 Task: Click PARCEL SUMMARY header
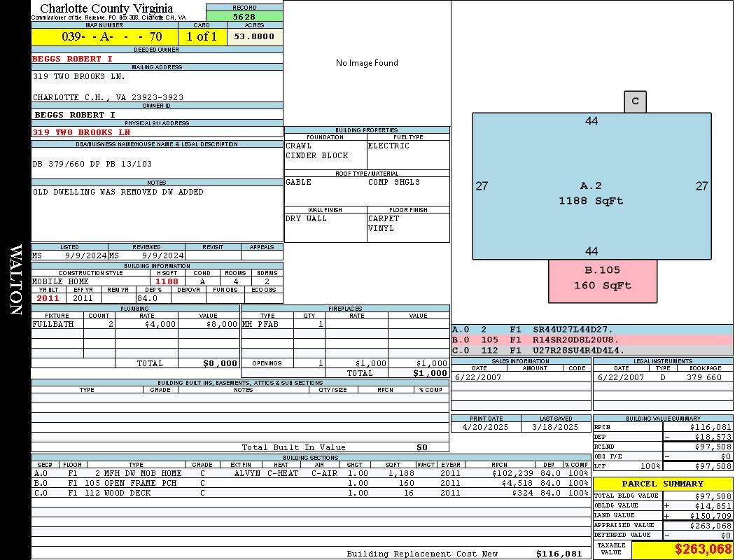click(663, 484)
